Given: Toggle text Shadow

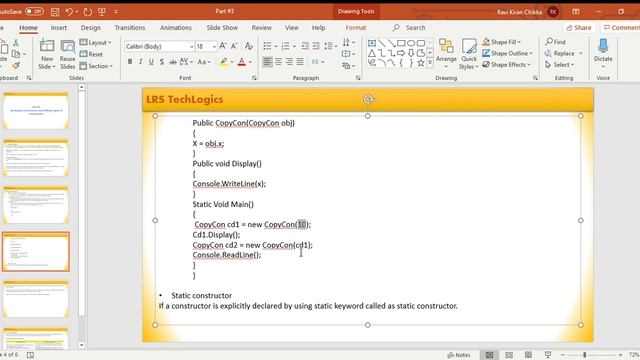Looking at the screenshot, I should 162,62.
